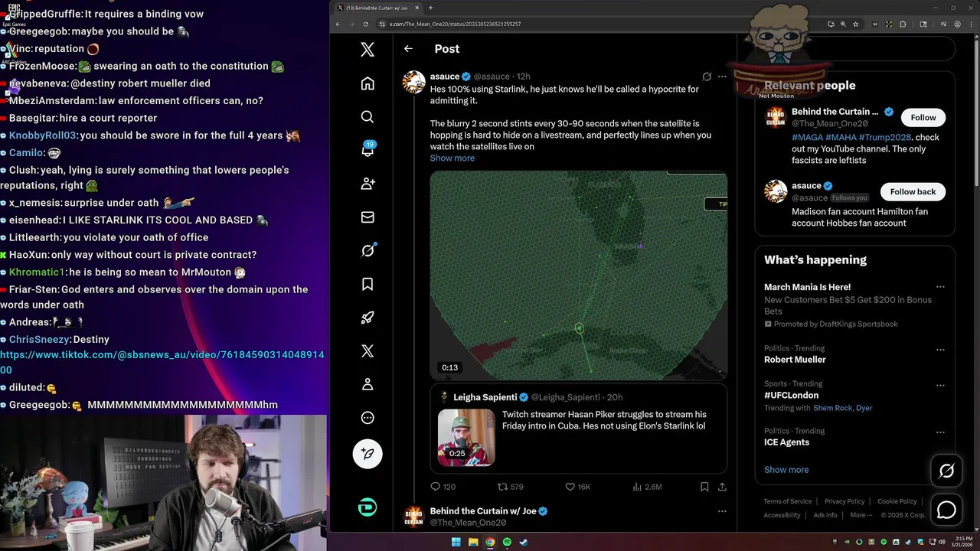Play the satellite map video
This screenshot has width=980, height=551.
point(578,275)
